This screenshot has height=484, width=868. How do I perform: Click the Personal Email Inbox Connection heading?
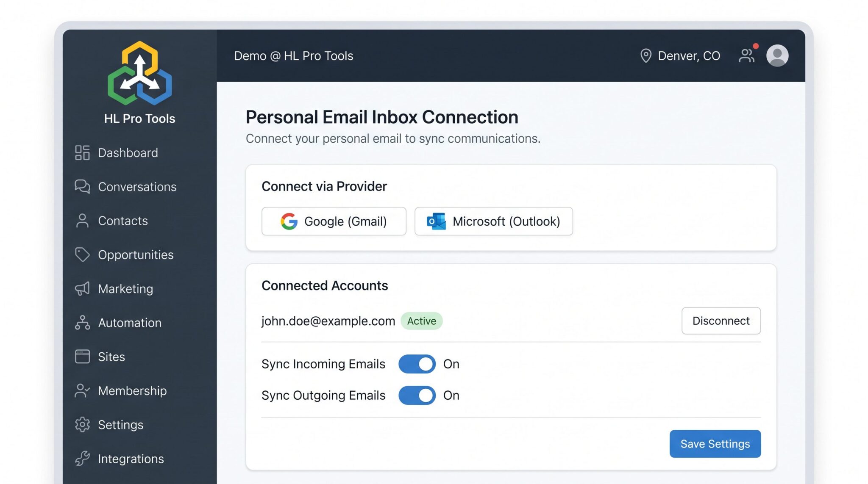coord(382,117)
